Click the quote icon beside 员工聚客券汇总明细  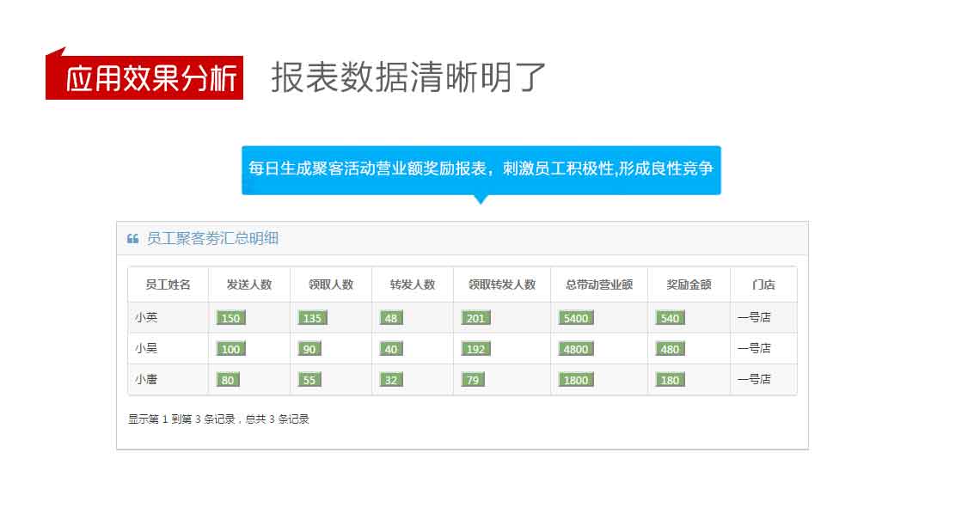coord(133,238)
